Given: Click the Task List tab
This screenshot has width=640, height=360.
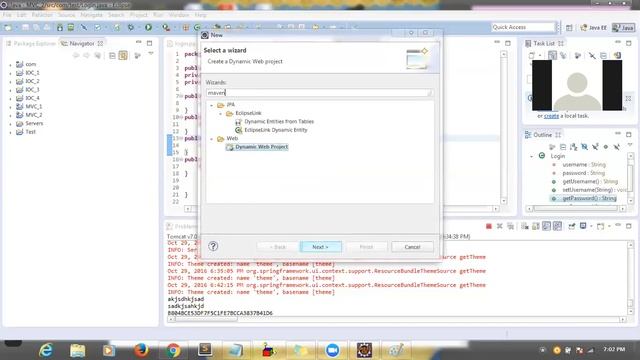Looking at the screenshot, I should 544,43.
